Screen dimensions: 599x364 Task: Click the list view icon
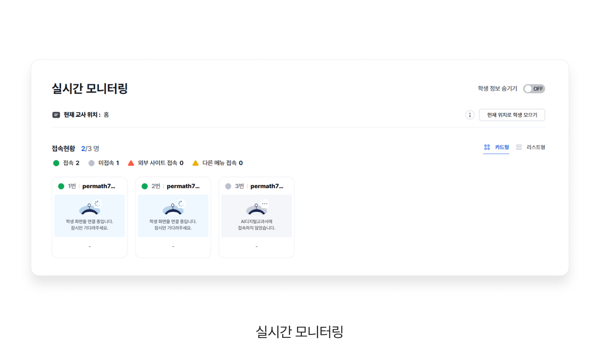(x=519, y=147)
